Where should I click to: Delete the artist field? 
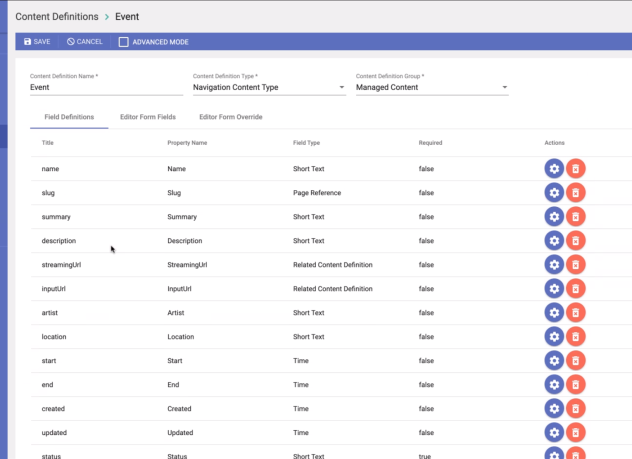click(x=576, y=312)
